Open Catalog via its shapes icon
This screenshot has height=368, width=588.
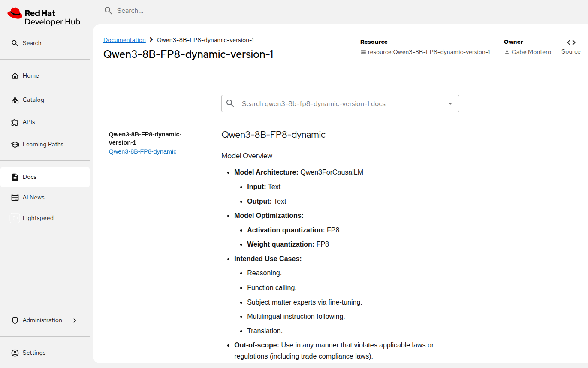[15, 100]
